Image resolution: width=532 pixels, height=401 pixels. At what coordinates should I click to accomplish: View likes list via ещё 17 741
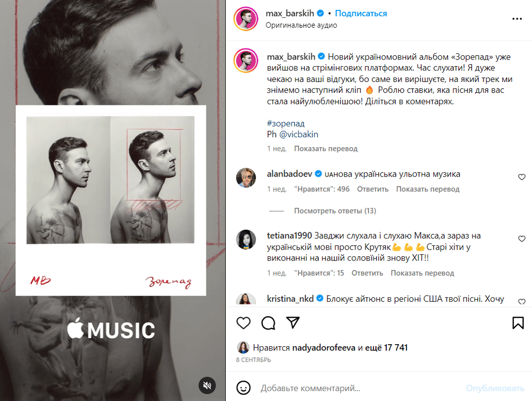[386, 348]
